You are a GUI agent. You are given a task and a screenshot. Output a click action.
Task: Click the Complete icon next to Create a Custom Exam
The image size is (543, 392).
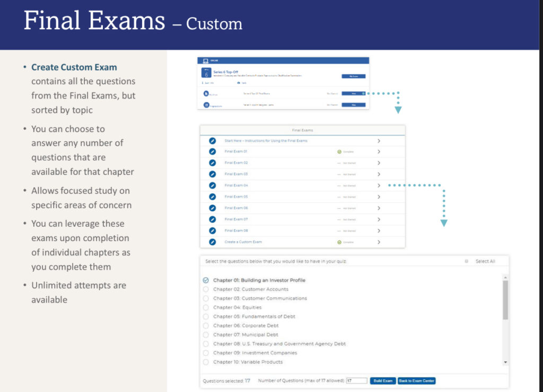click(x=339, y=242)
